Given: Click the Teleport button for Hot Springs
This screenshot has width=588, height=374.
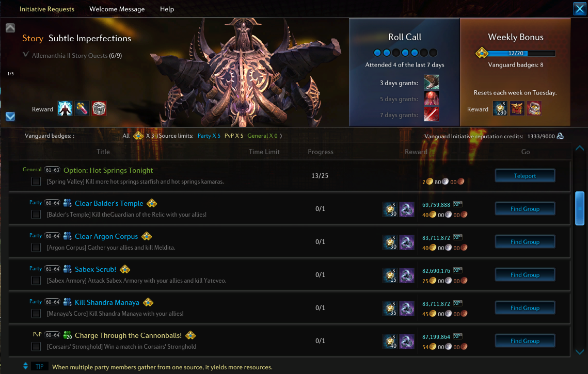Looking at the screenshot, I should [525, 175].
